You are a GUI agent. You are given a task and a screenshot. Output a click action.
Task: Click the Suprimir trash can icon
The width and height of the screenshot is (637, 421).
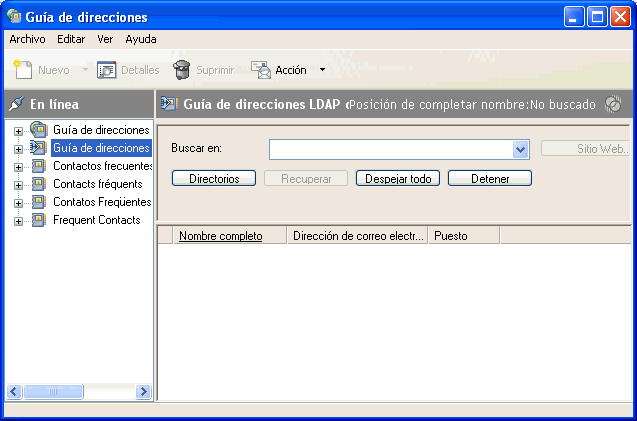click(182, 69)
